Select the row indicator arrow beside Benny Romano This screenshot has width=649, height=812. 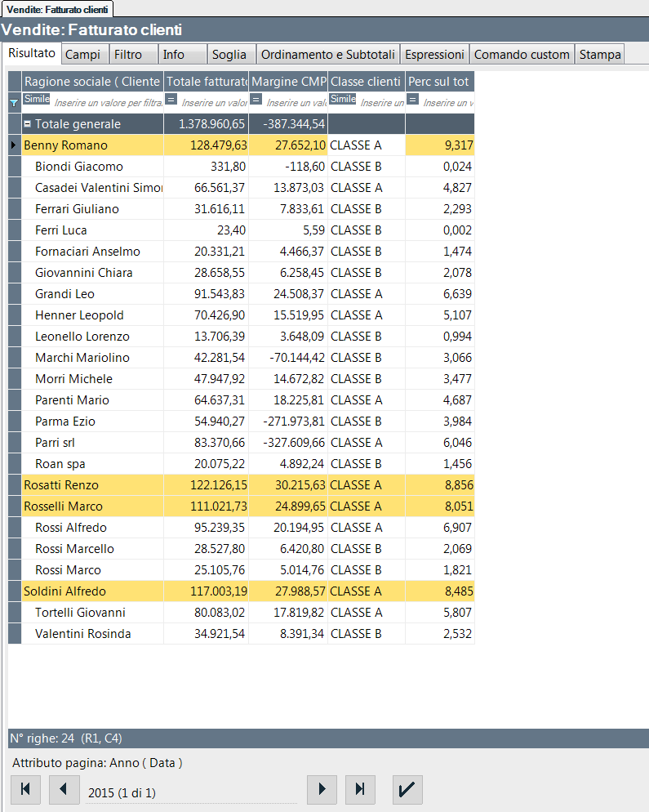14,145
